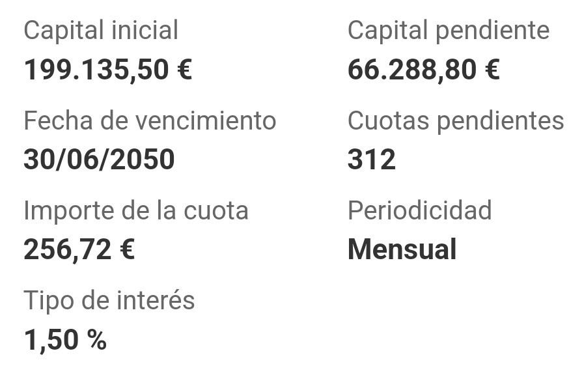The image size is (584, 392).
Task: Click the 30/06/2050 due date
Action: (x=99, y=160)
